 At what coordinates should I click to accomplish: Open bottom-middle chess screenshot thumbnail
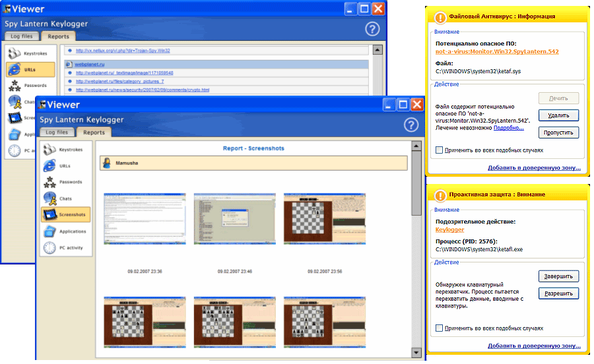[235, 322]
